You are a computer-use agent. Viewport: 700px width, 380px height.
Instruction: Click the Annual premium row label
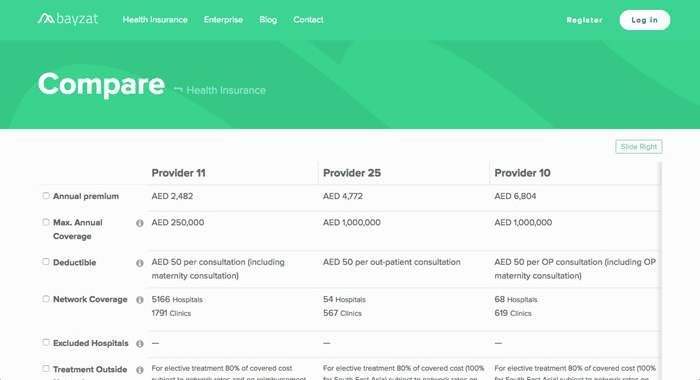[86, 196]
